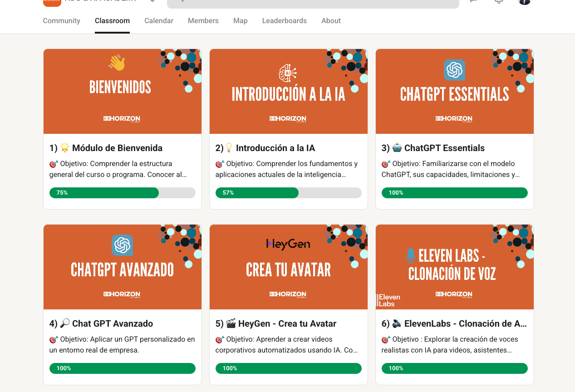Click the robot emoji in ChatGPT Essentials title
The height and width of the screenshot is (392, 575).
pyautogui.click(x=397, y=147)
